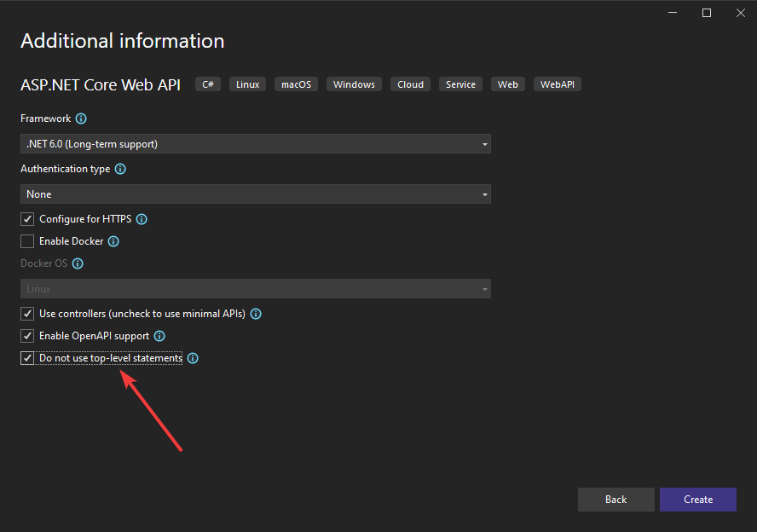This screenshot has width=757, height=532.
Task: Click the Framework label
Action: click(45, 119)
